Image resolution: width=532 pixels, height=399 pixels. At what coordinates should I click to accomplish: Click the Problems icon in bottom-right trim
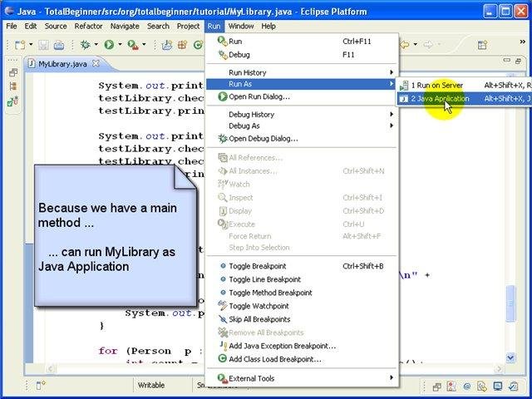click(x=451, y=387)
